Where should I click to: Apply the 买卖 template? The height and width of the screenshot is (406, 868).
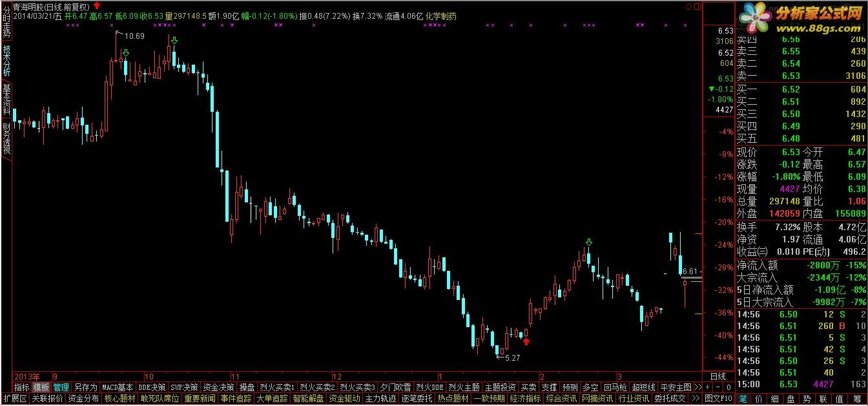[x=528, y=387]
